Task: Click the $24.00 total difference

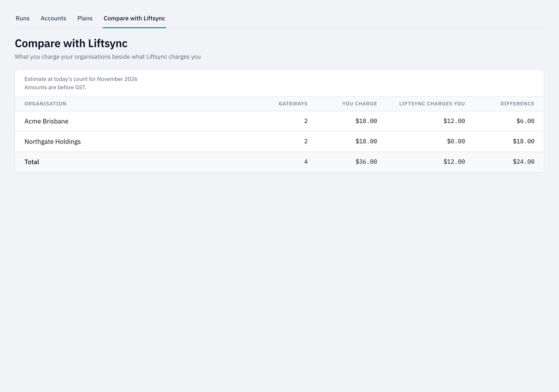Action: click(524, 162)
